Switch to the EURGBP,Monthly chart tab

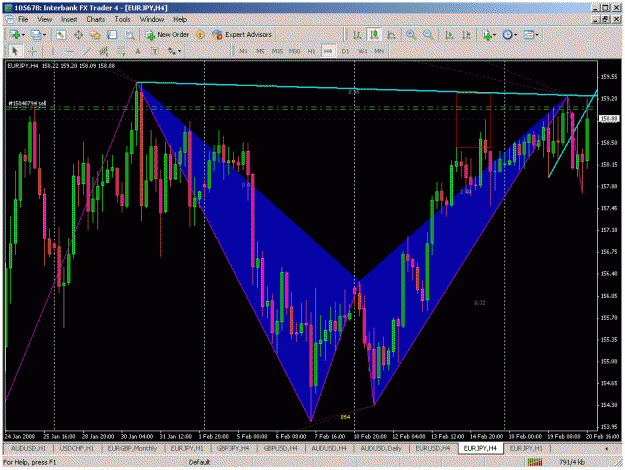[132, 448]
